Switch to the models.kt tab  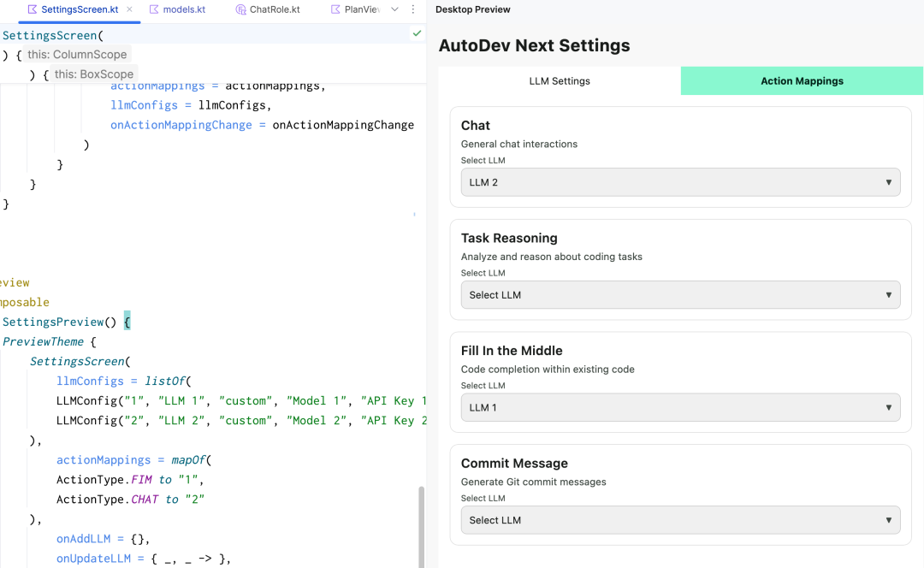point(177,9)
